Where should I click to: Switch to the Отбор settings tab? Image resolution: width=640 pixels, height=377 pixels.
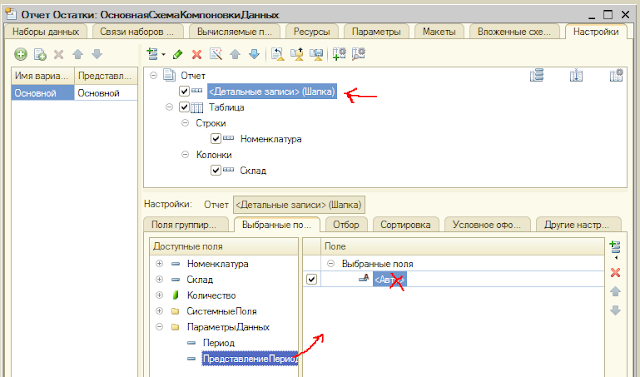[346, 224]
